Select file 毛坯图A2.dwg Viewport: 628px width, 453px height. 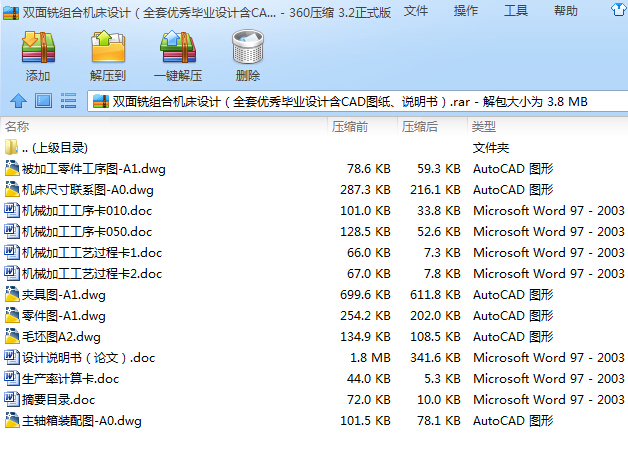click(x=314, y=336)
